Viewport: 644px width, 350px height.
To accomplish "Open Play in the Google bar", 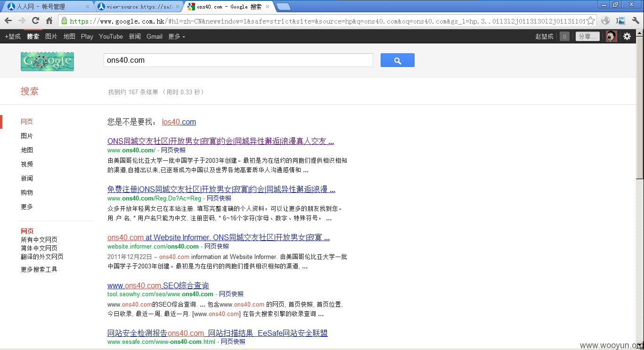I will click(87, 36).
